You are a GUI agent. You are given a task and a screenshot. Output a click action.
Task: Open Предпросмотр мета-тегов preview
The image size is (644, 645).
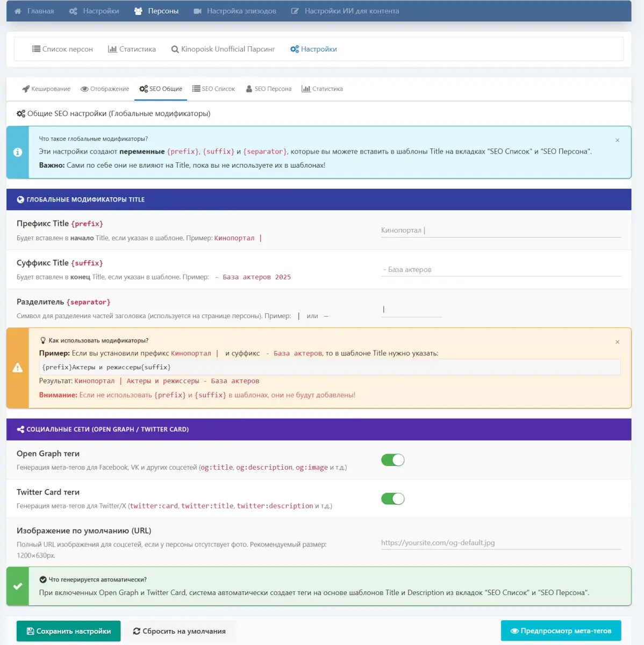[x=560, y=631]
